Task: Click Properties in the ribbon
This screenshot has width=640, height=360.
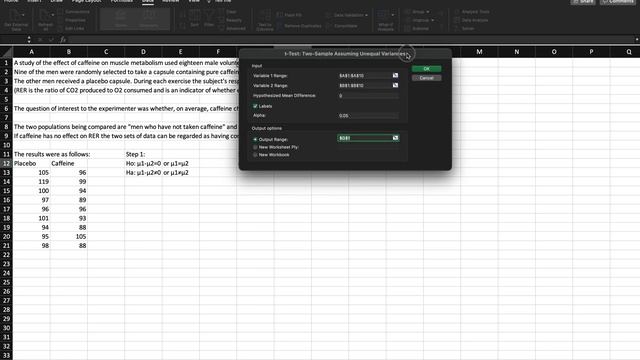Action: pos(72,20)
